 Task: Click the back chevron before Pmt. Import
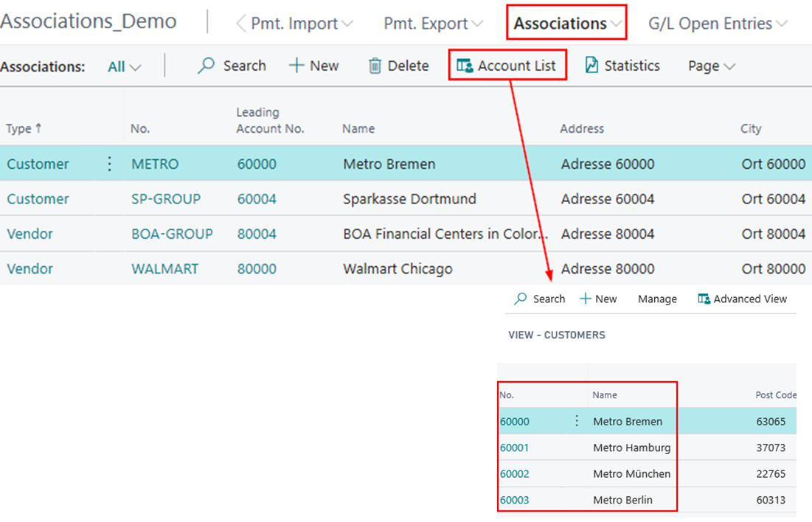click(x=241, y=24)
